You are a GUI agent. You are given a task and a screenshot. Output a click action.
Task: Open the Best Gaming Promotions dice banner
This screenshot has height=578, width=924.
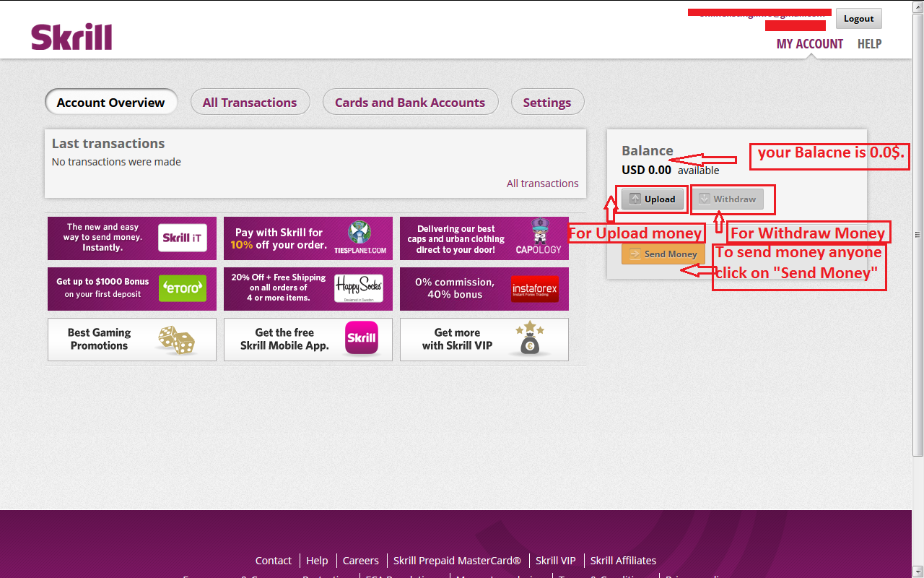coord(132,340)
